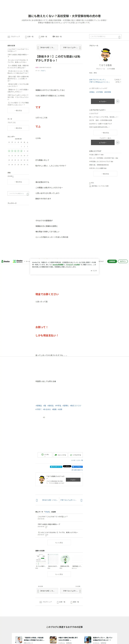
Task: Click the Facebook シェアする button
Action: click(77, 467)
